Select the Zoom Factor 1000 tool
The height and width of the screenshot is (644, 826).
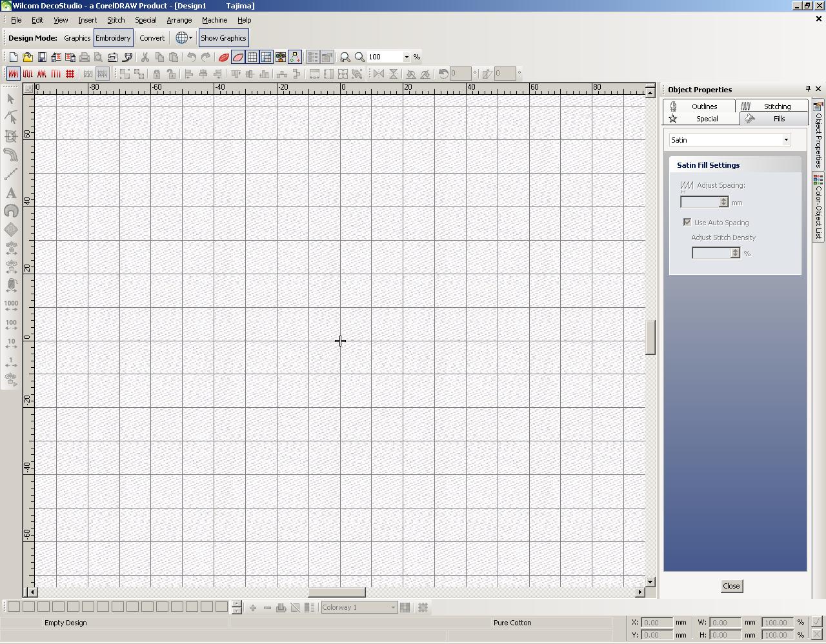click(x=10, y=304)
